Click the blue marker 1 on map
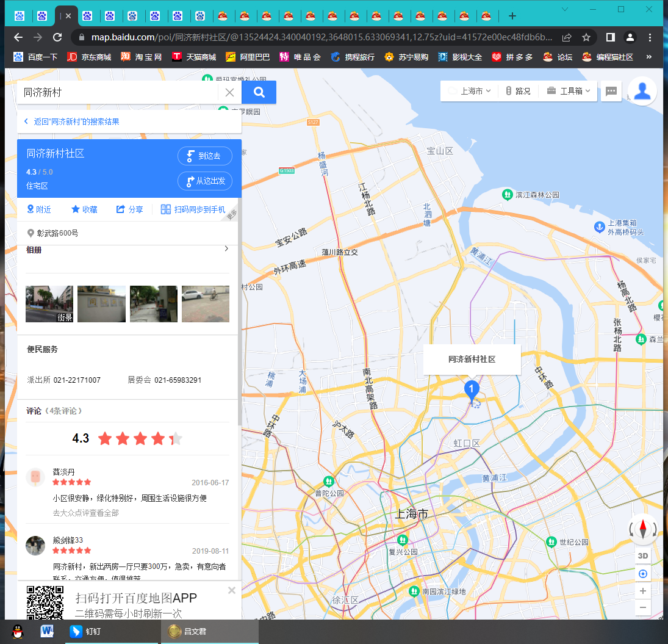The height and width of the screenshot is (644, 668). click(471, 389)
